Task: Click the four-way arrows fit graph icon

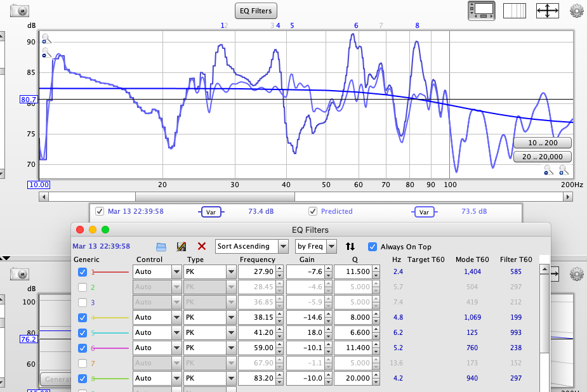Action: coord(547,11)
